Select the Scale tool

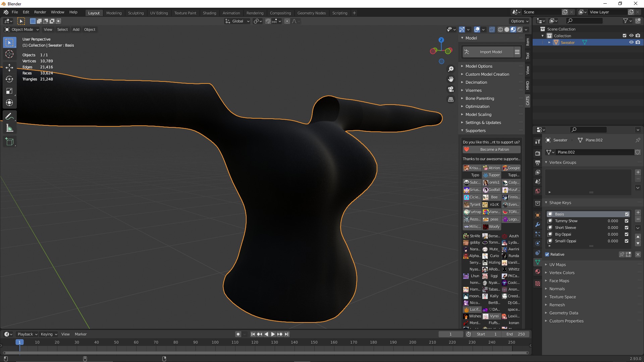pyautogui.click(x=9, y=91)
